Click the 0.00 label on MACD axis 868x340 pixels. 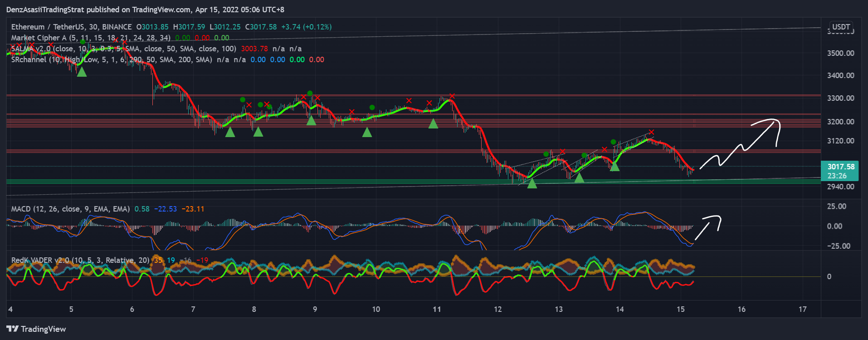[835, 226]
